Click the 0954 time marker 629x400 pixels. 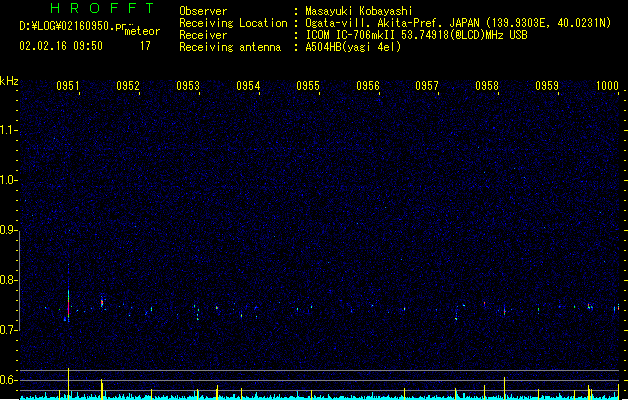248,86
